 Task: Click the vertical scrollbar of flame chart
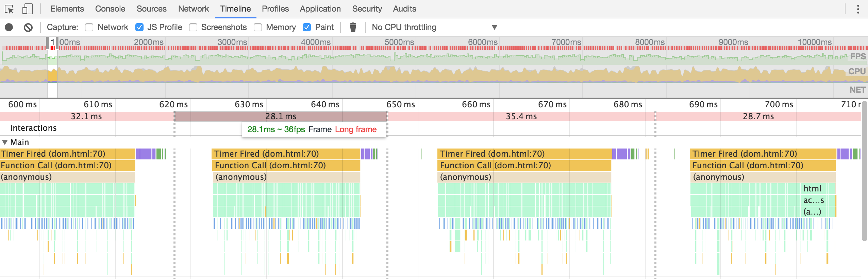coord(864,170)
